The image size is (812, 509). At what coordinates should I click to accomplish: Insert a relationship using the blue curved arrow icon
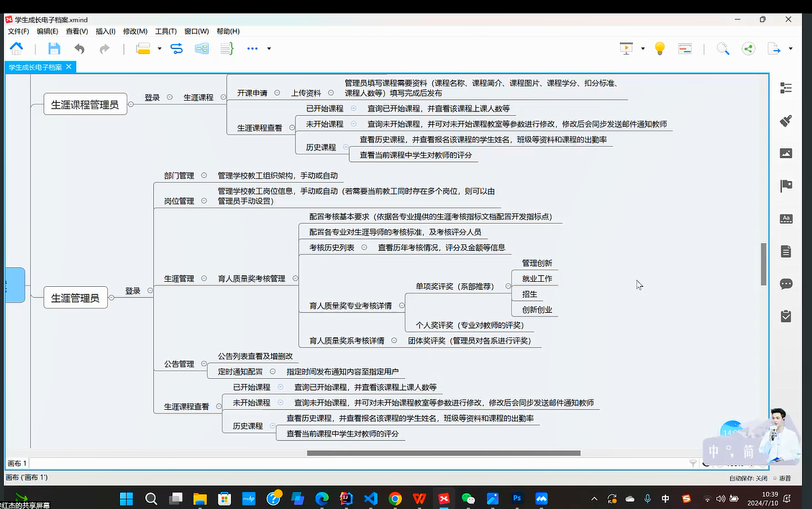coord(176,49)
